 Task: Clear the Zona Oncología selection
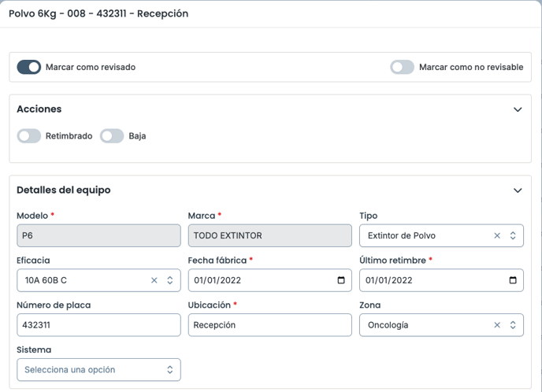pos(497,325)
